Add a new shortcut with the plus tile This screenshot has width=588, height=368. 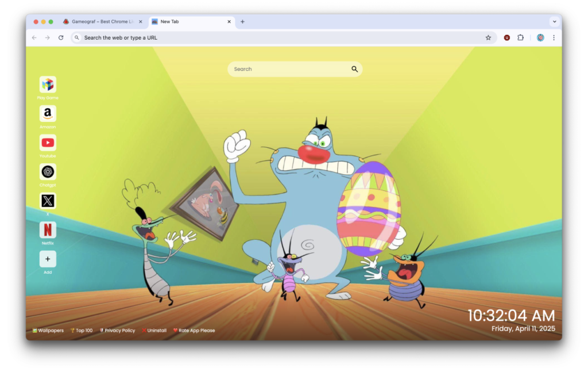click(48, 259)
